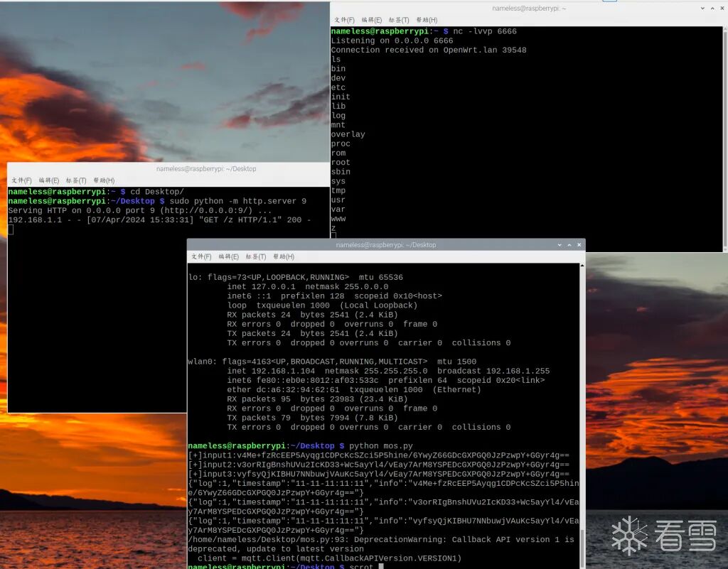Viewport: 728px width, 569px height.
Task: Click the 'root' entry in the ls output
Action: point(341,162)
